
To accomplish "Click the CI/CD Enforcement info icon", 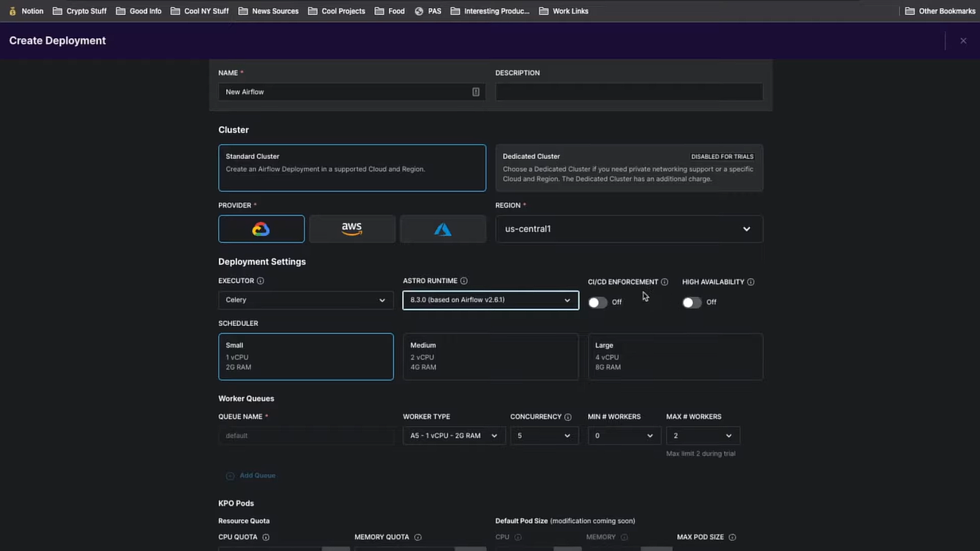I will pyautogui.click(x=664, y=282).
